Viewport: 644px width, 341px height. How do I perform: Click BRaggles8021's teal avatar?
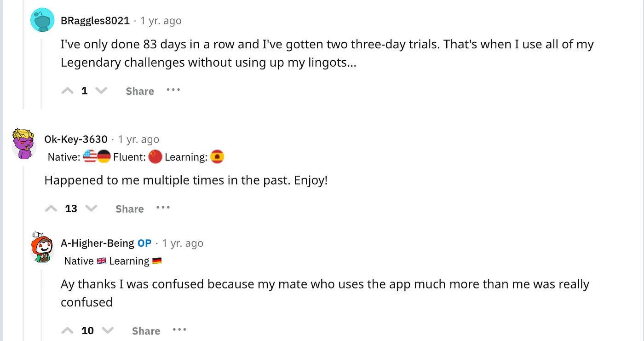(43, 21)
